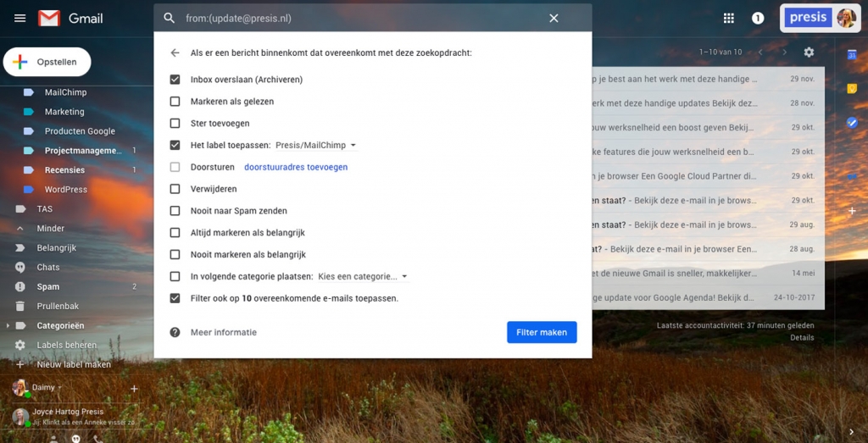Open Google Tasks in side panel
Image resolution: width=868 pixels, height=443 pixels.
click(852, 122)
